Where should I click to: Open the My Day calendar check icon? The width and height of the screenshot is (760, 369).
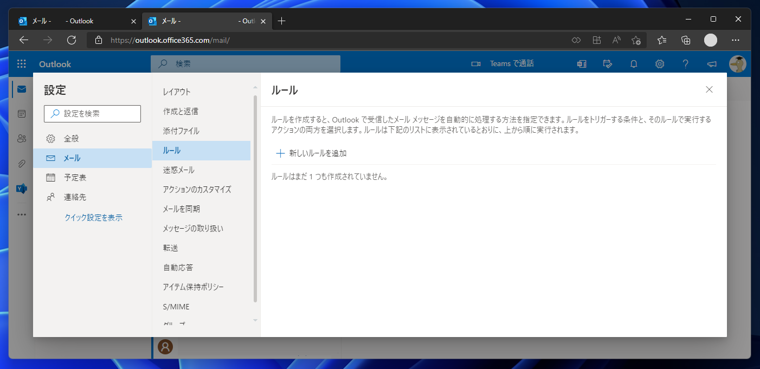pos(607,64)
